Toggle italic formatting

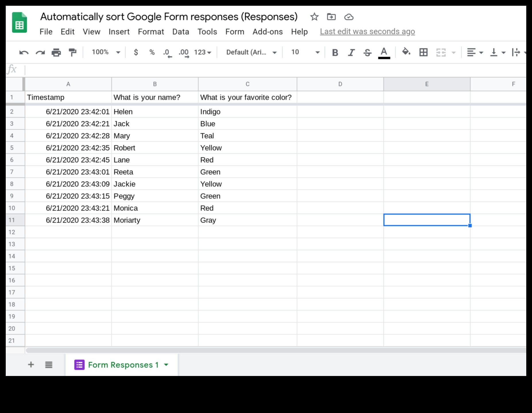351,53
